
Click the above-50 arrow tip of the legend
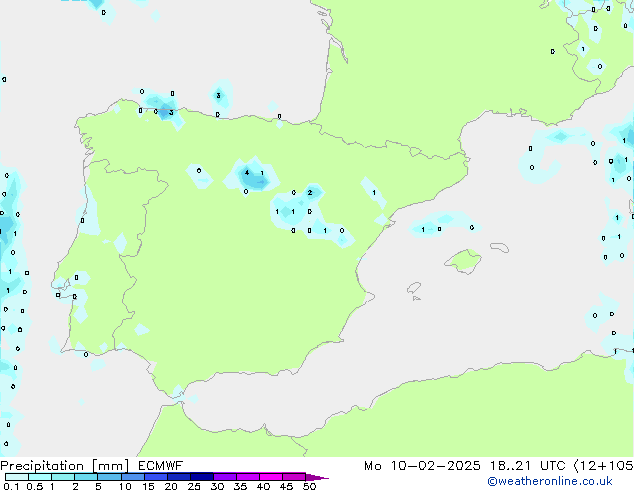tap(317, 477)
